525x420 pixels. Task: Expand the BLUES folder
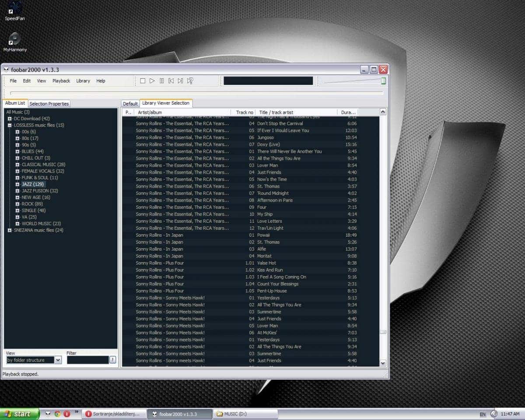[x=17, y=151]
